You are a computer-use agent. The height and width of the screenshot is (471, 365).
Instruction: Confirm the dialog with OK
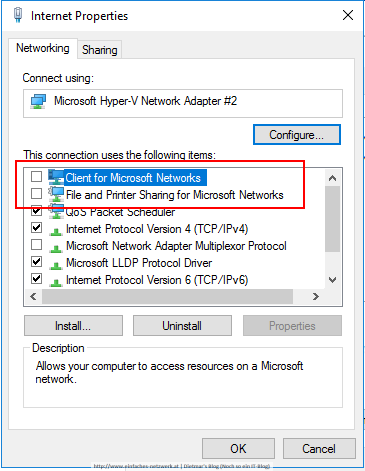click(x=238, y=449)
